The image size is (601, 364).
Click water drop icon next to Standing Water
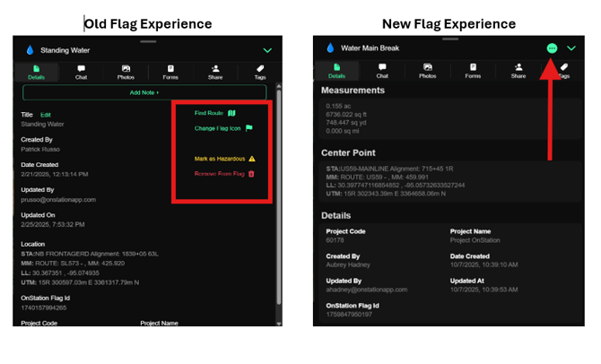pyautogui.click(x=29, y=51)
